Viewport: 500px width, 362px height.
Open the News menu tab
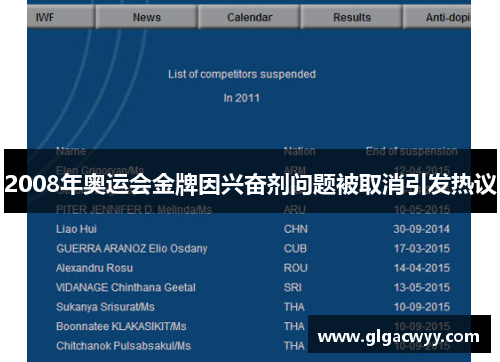tap(147, 17)
